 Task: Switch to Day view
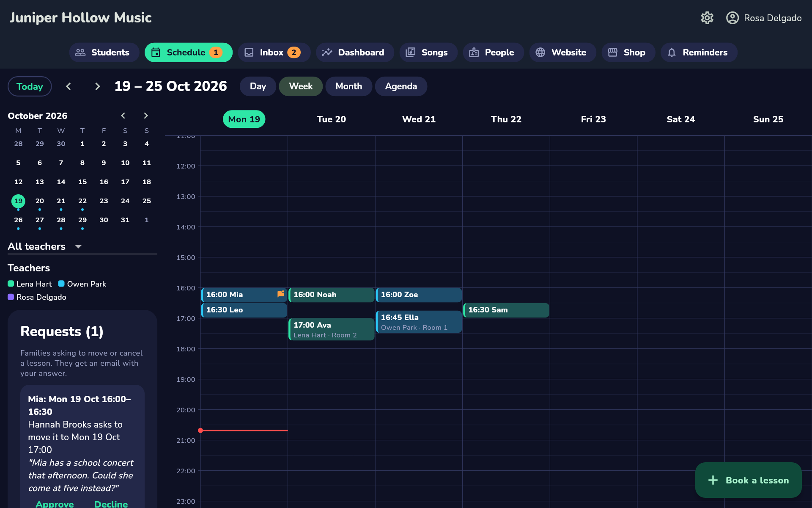[258, 86]
